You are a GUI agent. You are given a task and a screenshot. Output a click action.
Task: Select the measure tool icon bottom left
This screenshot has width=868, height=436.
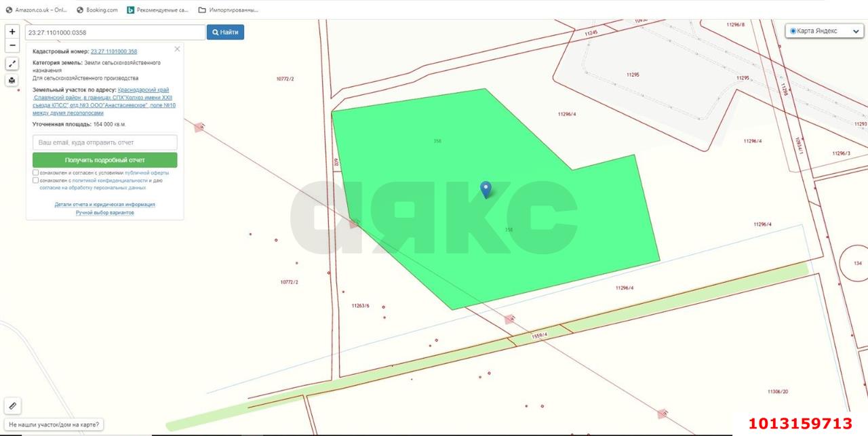click(12, 405)
